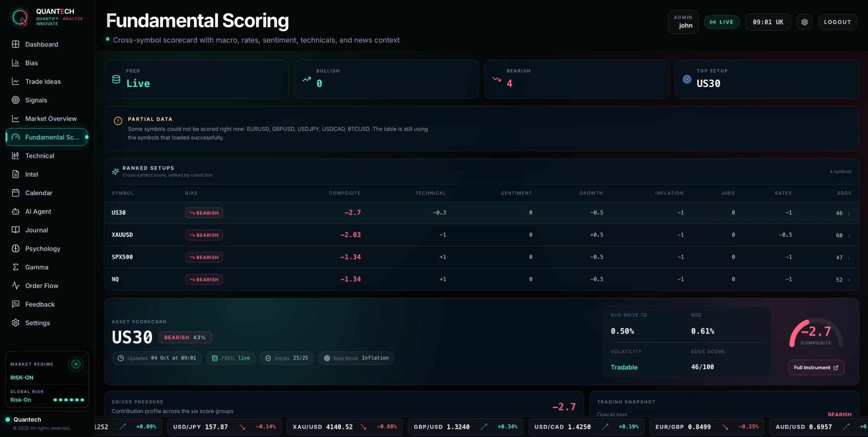The width and height of the screenshot is (868, 437).
Task: Select the Fundamental Scoring menu item
Action: tap(46, 137)
